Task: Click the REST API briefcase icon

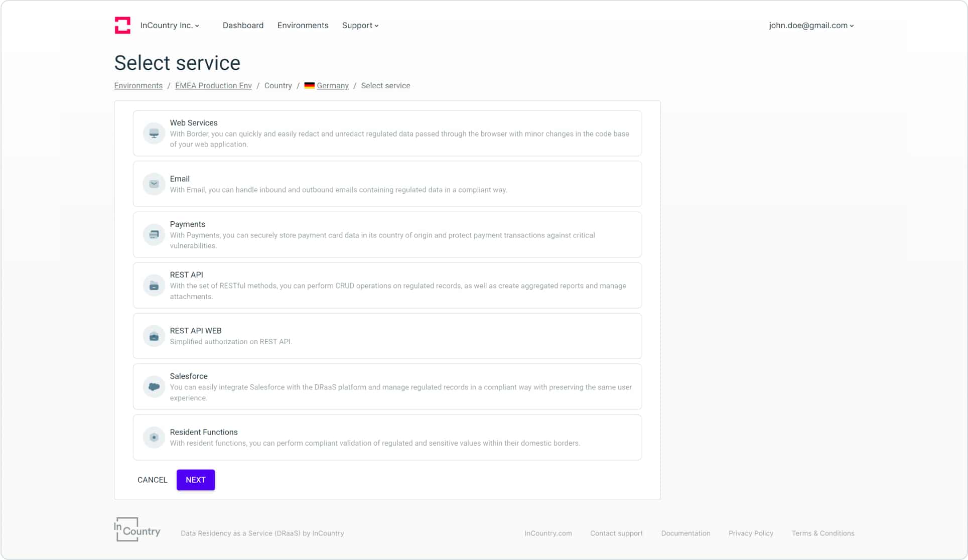Action: coord(154,285)
